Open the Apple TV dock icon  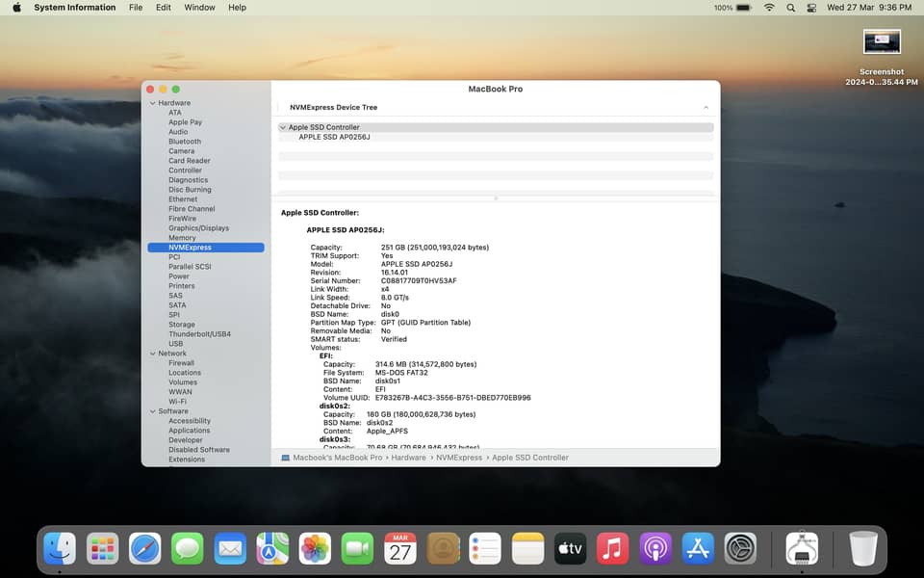(570, 549)
